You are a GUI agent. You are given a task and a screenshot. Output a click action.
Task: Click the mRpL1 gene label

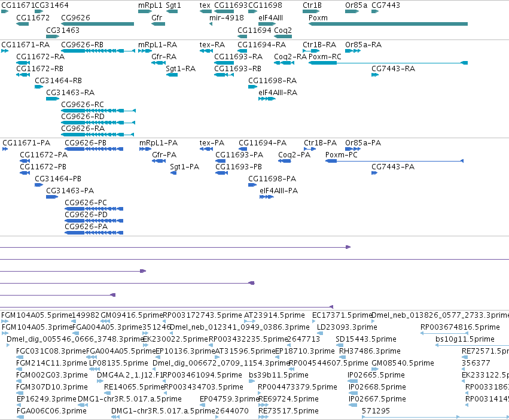tap(150, 5)
